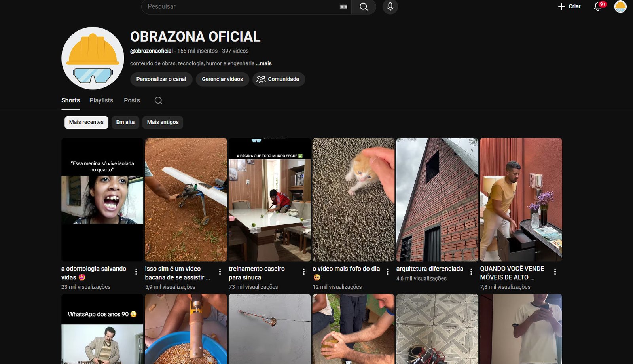The width and height of the screenshot is (633, 364).
Task: Open Gerenciar vídeos
Action: (222, 79)
